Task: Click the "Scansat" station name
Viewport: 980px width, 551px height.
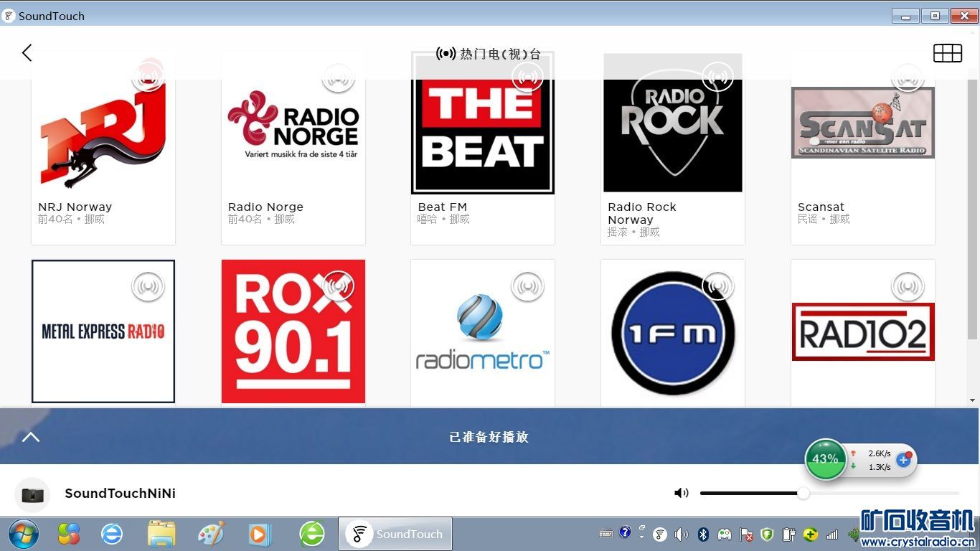Action: (x=821, y=207)
